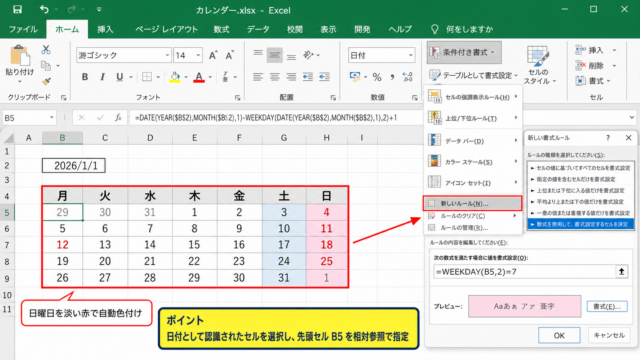640x360 pixels.
Task: Align text left
Action: [x=258, y=77]
